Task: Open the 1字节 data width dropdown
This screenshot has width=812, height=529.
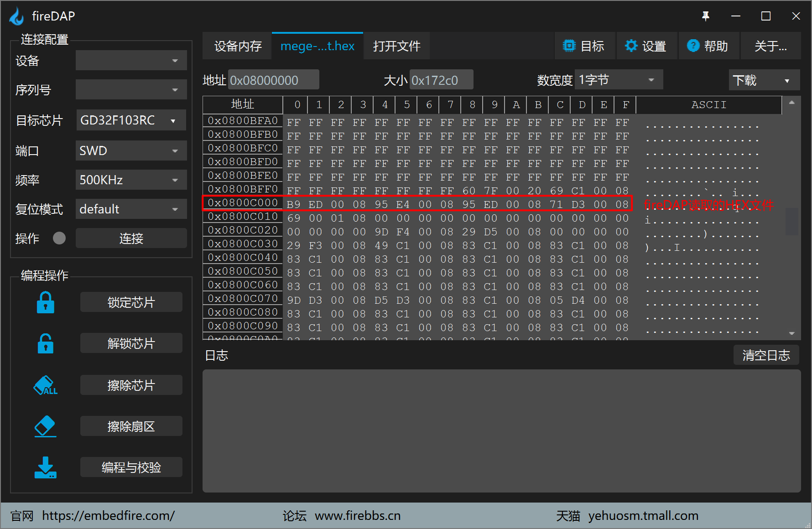Action: (x=619, y=80)
